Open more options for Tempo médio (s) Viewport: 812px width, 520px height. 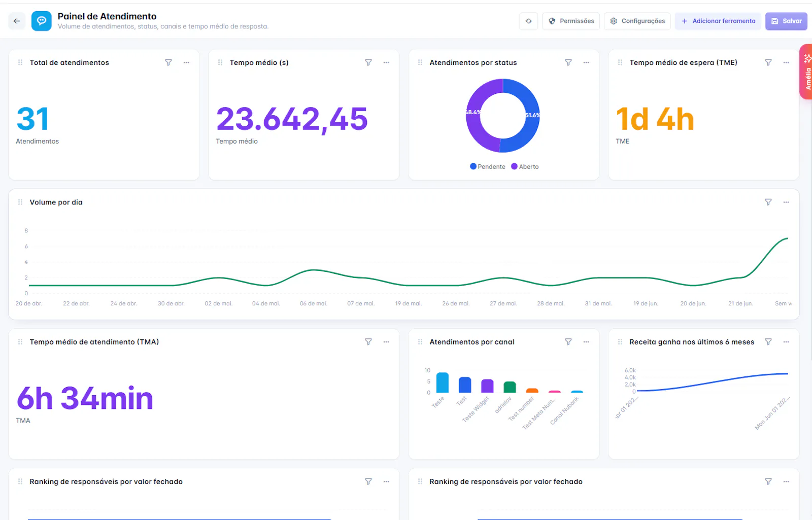point(386,62)
